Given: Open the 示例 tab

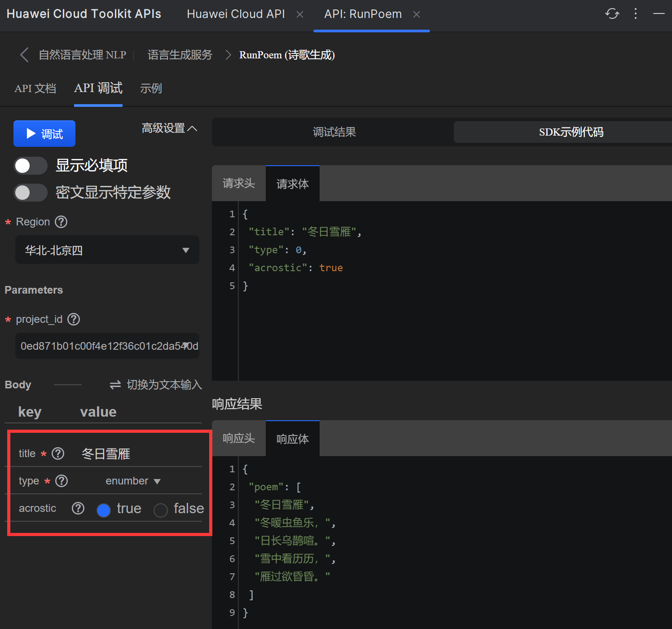Looking at the screenshot, I should click(x=151, y=88).
